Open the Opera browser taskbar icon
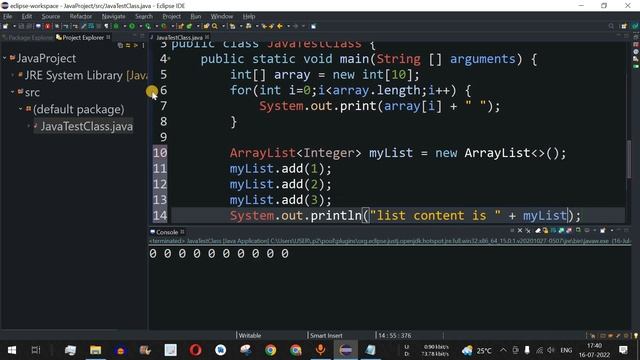 pos(196,350)
